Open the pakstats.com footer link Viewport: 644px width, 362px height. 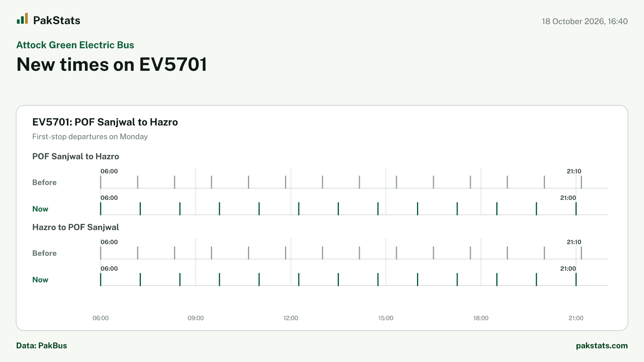click(x=602, y=346)
